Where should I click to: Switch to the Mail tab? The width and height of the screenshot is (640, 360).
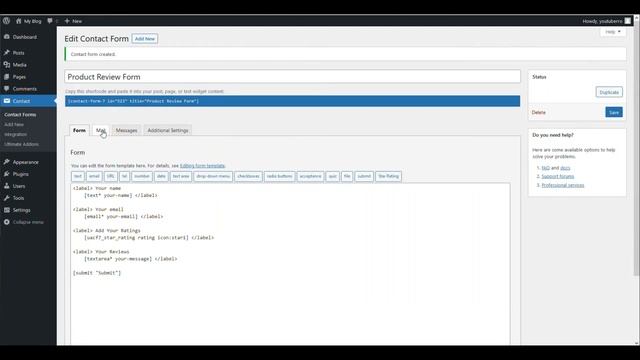pyautogui.click(x=101, y=130)
